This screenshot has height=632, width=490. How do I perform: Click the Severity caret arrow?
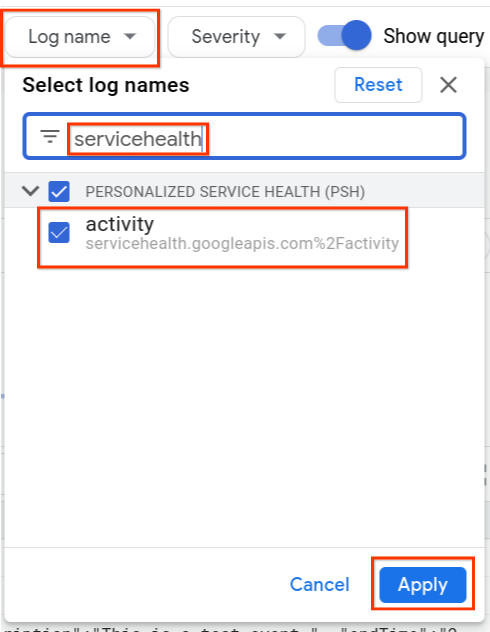[280, 37]
